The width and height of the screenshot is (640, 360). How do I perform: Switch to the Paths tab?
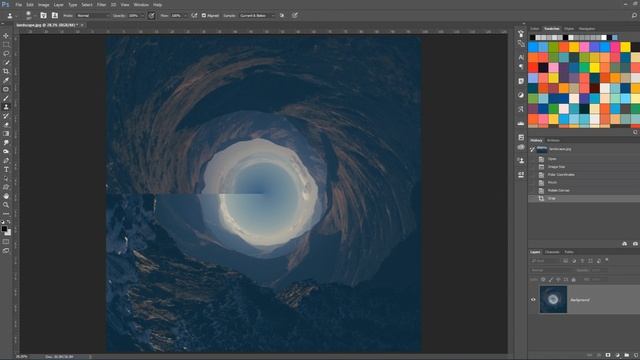pos(569,252)
